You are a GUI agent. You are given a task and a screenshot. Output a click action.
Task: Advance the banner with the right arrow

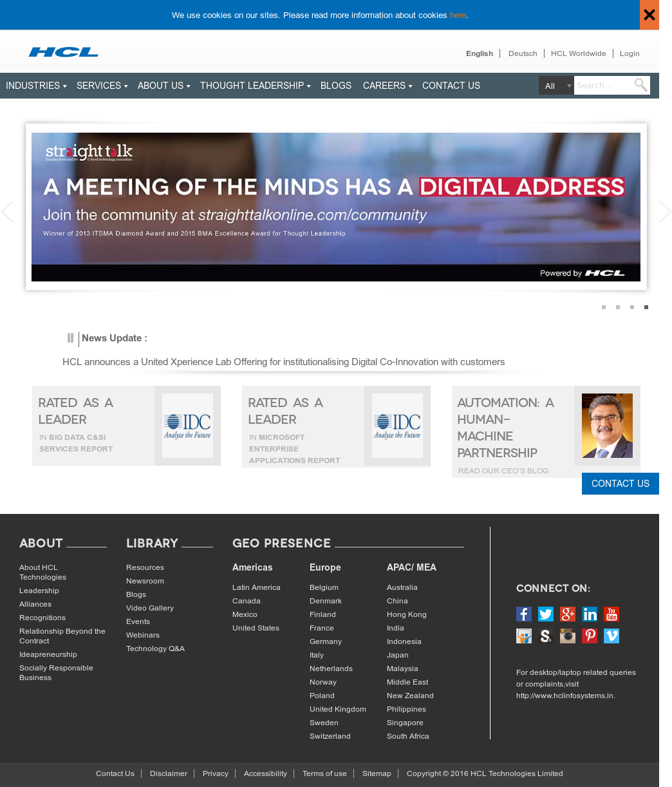(666, 211)
